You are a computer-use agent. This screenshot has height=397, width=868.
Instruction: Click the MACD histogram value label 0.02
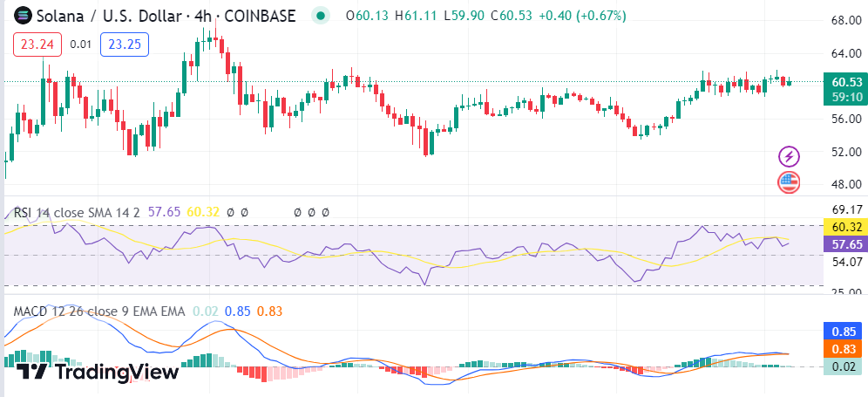[x=846, y=367]
